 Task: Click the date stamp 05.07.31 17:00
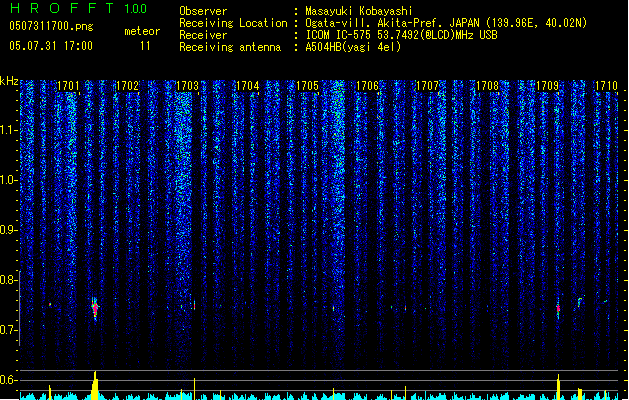pyautogui.click(x=51, y=46)
